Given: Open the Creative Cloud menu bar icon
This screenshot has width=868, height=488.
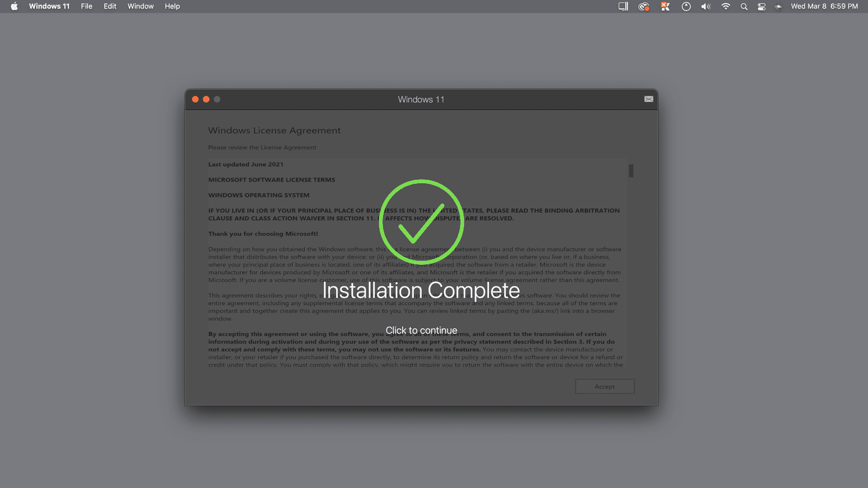Looking at the screenshot, I should [643, 6].
